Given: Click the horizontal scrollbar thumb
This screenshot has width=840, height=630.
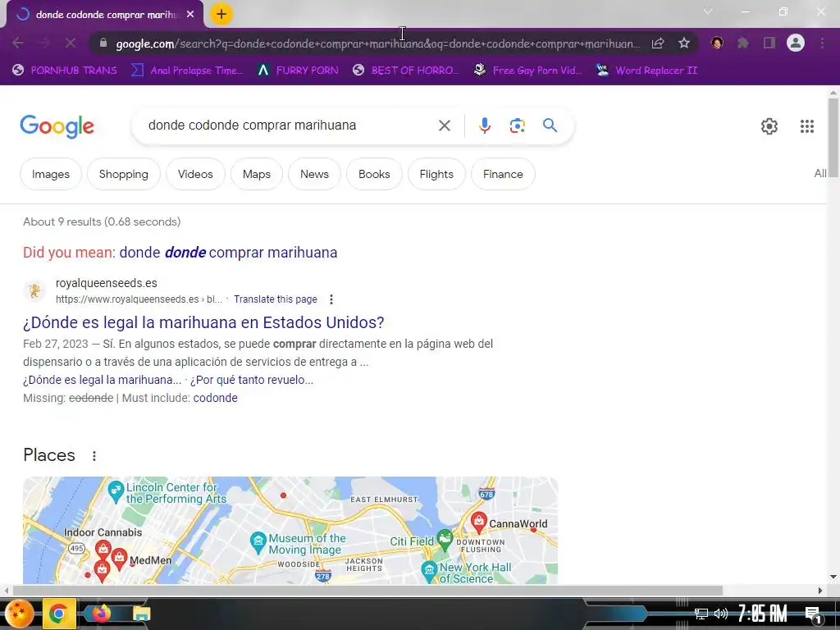Looking at the screenshot, I should [x=367, y=591].
